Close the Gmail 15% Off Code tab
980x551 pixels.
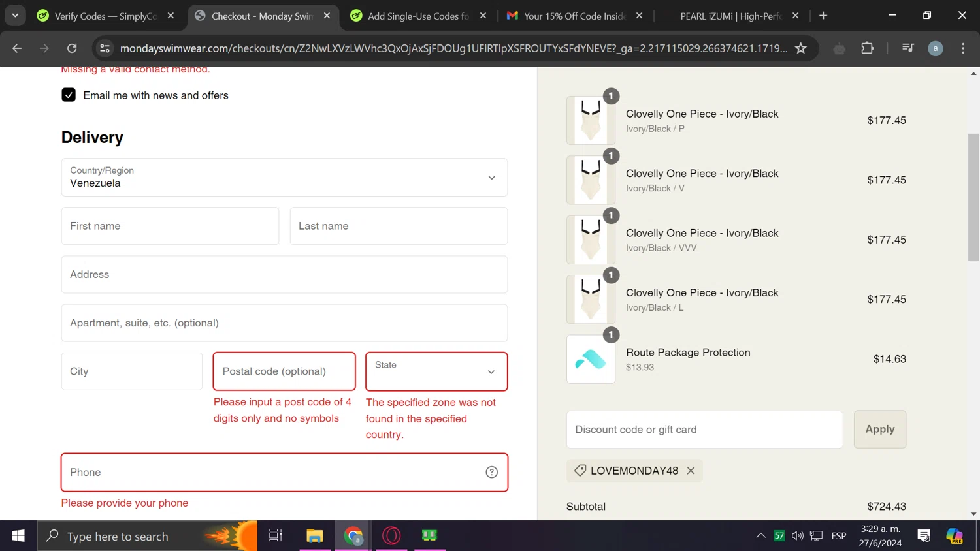click(x=640, y=16)
